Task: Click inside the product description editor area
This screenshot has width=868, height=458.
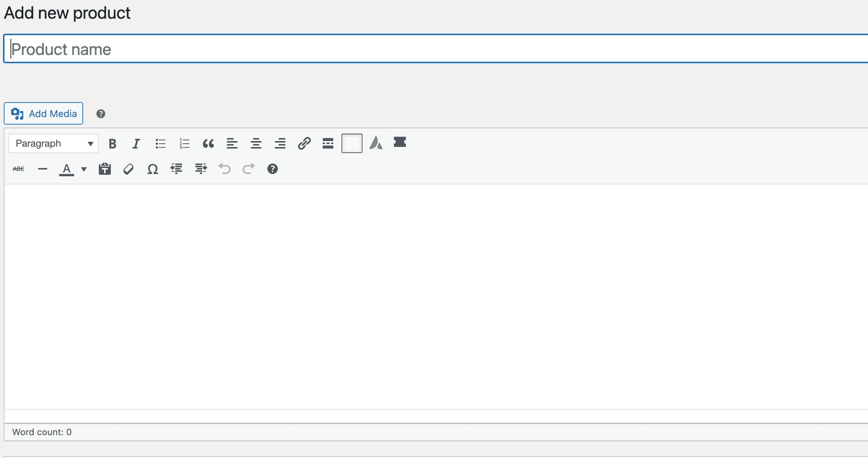Action: pyautogui.click(x=436, y=296)
